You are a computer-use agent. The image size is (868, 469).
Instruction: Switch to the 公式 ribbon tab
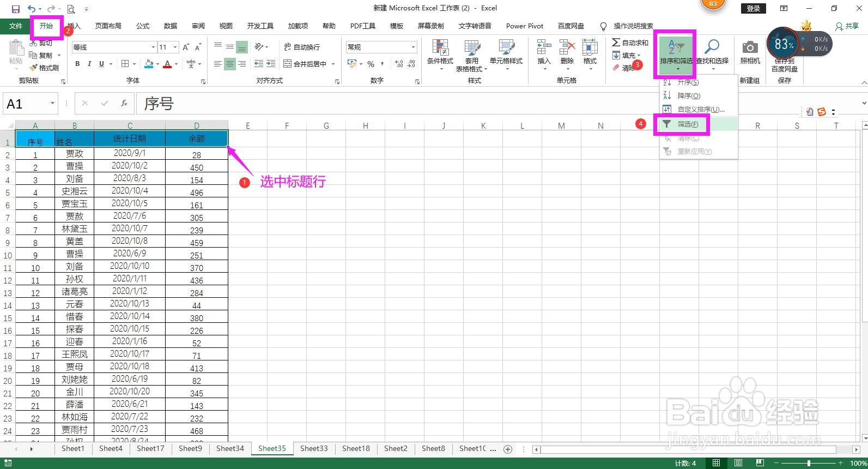click(143, 26)
